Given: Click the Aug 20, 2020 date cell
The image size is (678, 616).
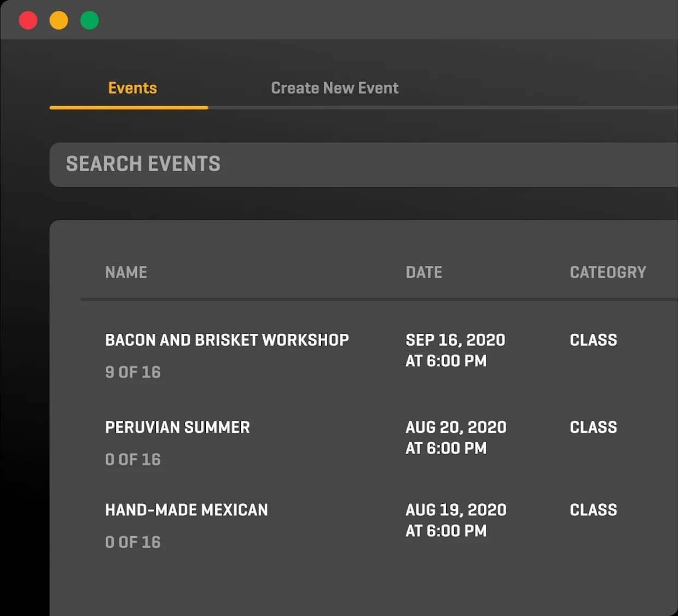Looking at the screenshot, I should click(456, 438).
